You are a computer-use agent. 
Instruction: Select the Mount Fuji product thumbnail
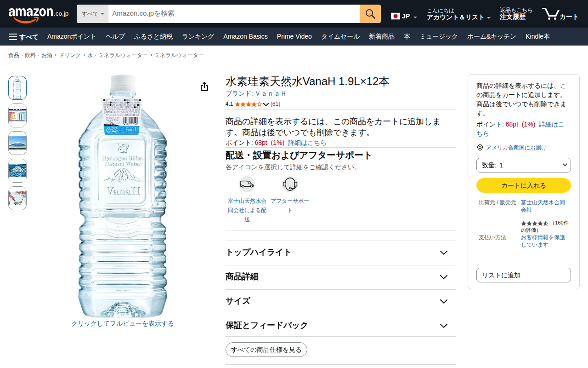(x=17, y=143)
